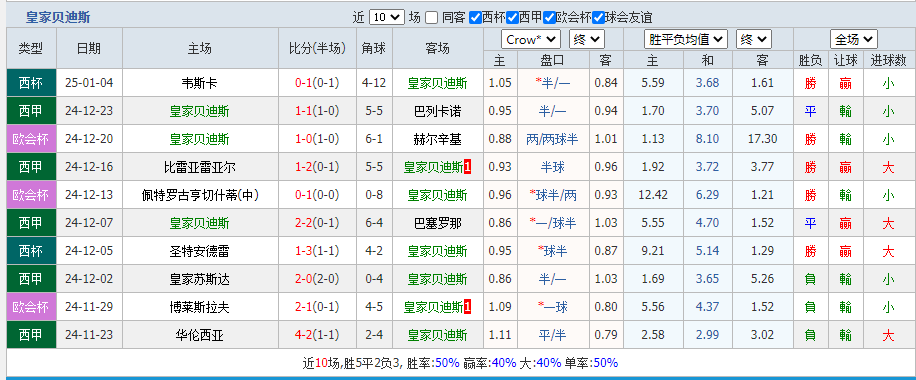Click the 日期 column header
This screenshot has height=380, width=916.
pyautogui.click(x=89, y=48)
